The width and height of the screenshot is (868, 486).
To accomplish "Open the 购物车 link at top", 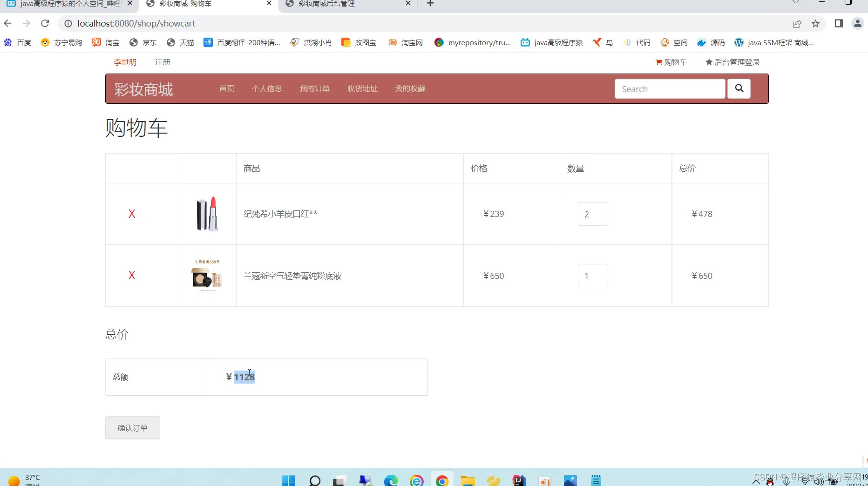I will (x=671, y=62).
